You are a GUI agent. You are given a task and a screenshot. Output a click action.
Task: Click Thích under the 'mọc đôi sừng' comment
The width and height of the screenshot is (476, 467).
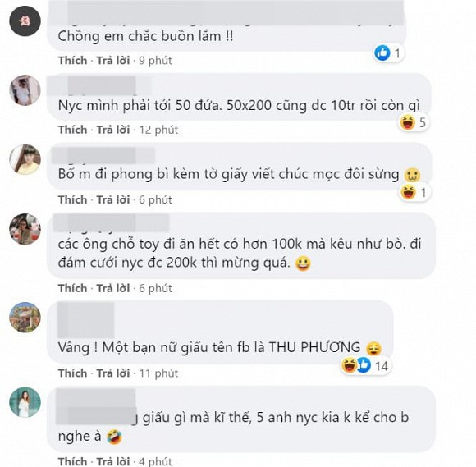(72, 199)
